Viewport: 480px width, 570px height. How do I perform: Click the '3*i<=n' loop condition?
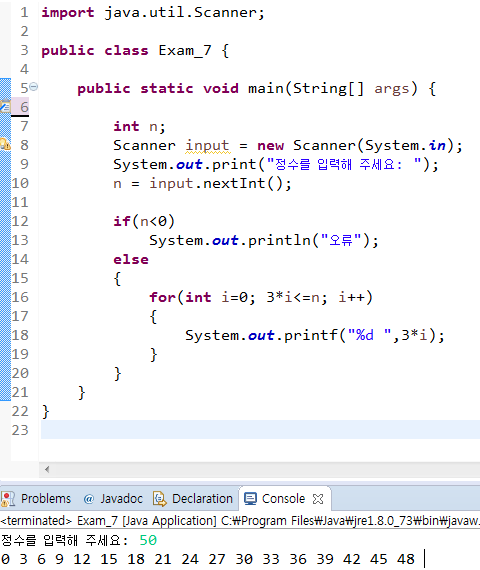(293, 297)
